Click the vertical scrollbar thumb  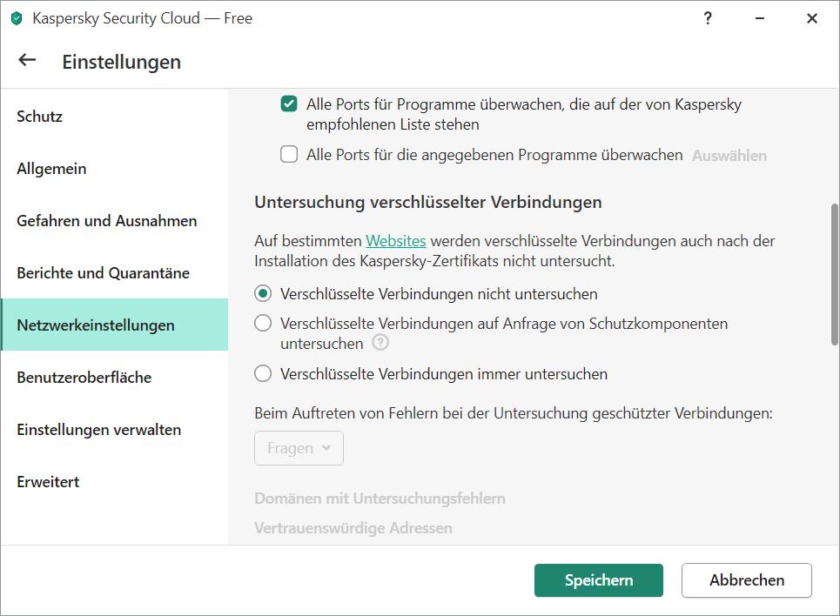[834, 274]
